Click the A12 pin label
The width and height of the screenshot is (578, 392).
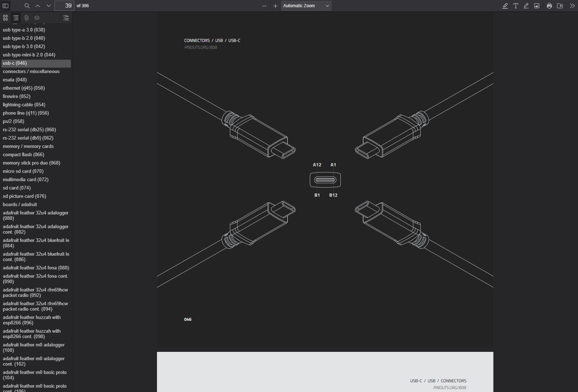pos(317,165)
